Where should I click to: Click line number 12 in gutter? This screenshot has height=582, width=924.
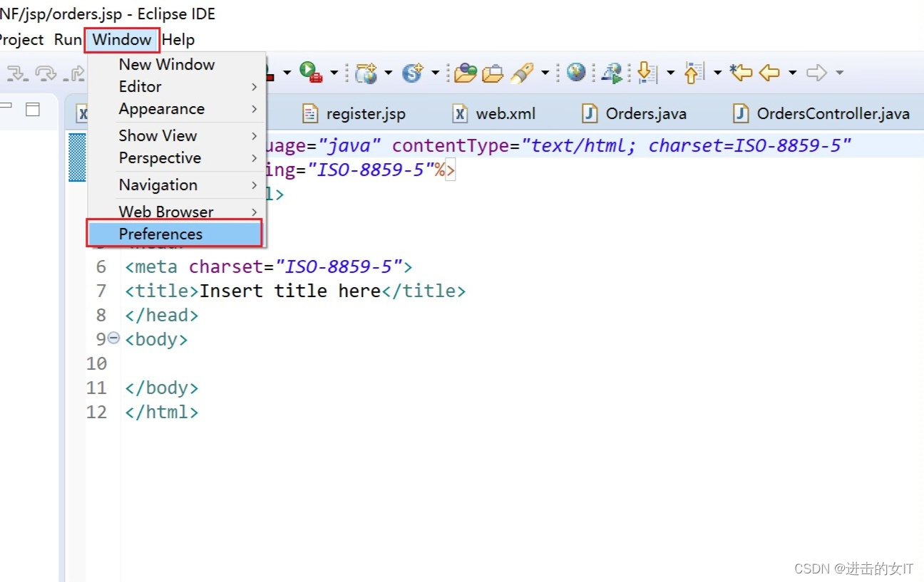[x=96, y=412]
